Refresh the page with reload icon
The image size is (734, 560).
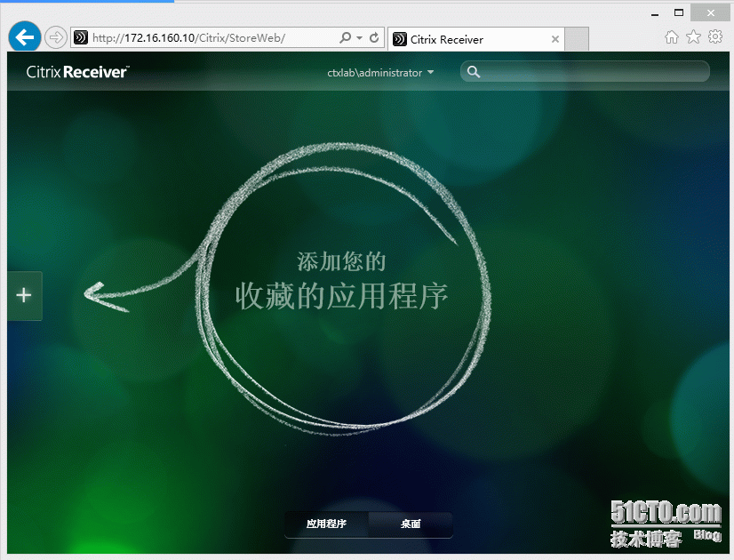(374, 37)
